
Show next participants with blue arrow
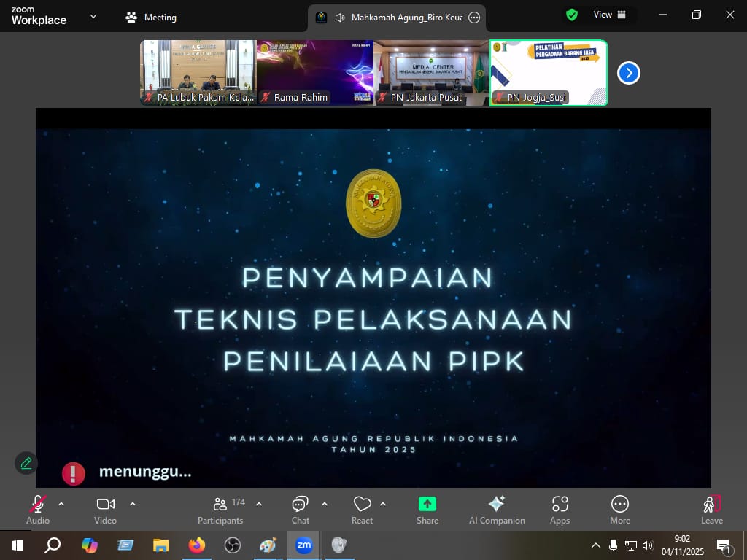pyautogui.click(x=628, y=73)
